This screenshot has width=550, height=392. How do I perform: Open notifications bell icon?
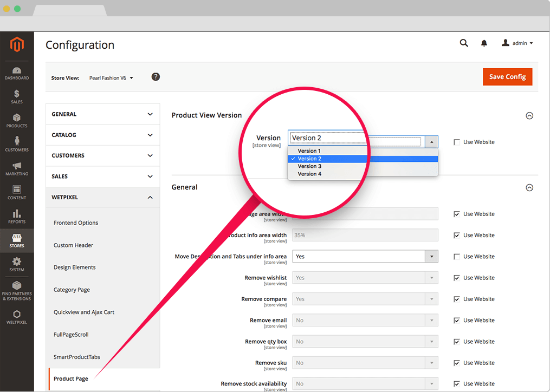pos(484,43)
